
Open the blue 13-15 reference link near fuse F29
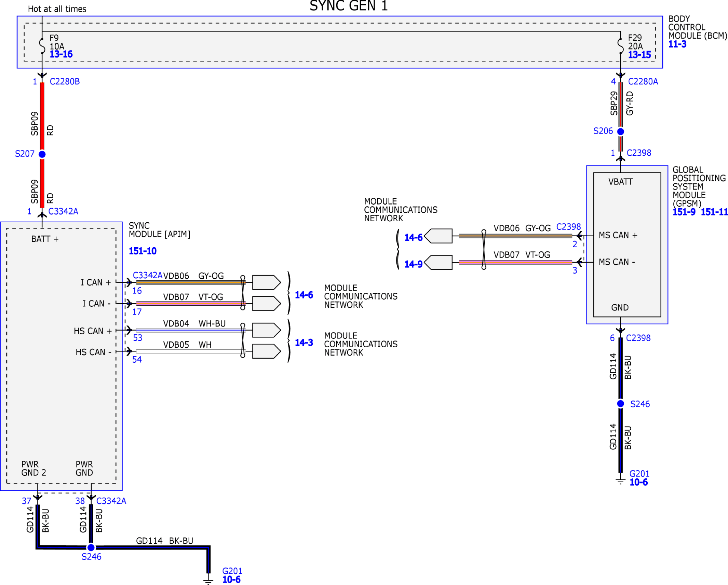(x=639, y=55)
